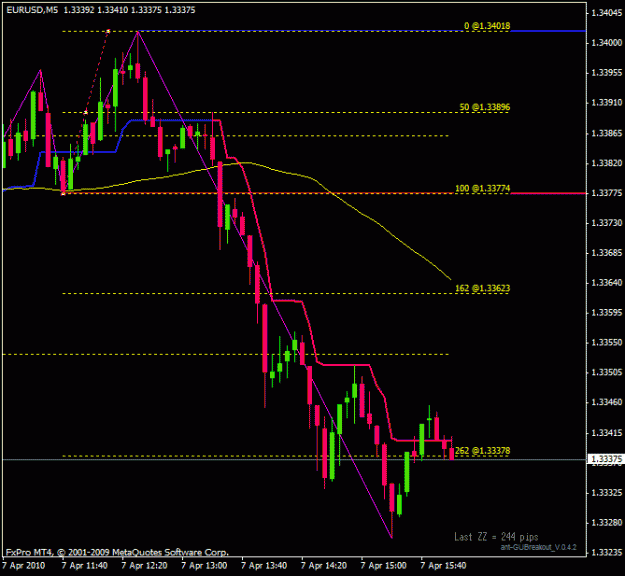Click price scale value 1.34045
Screen dimensions: 625x576
(x=607, y=13)
